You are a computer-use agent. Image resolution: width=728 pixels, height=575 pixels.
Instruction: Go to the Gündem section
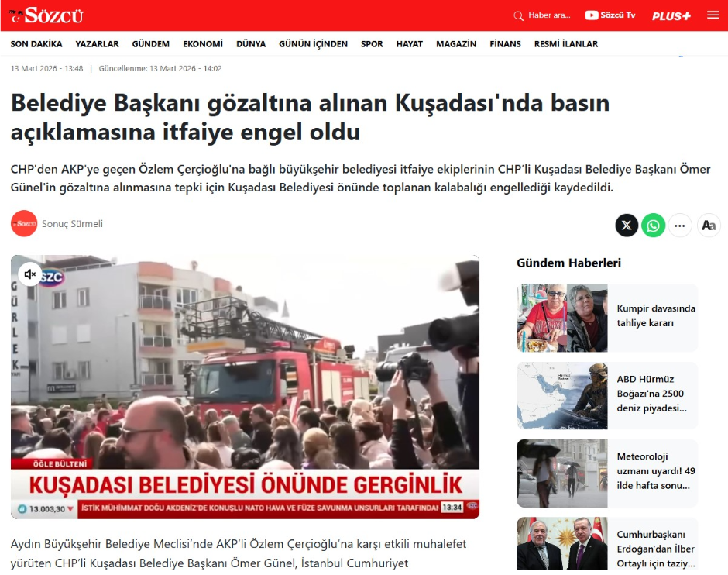tap(151, 44)
